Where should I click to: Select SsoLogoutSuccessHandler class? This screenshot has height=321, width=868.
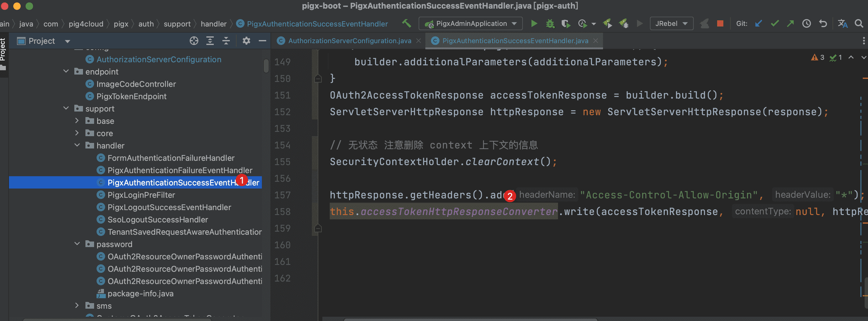click(x=157, y=219)
